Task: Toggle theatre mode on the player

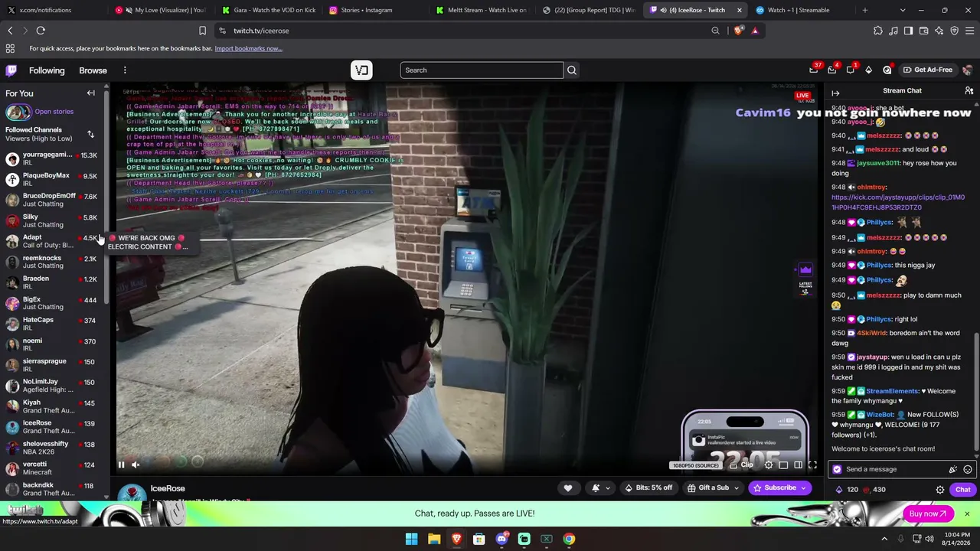Action: pyautogui.click(x=798, y=465)
